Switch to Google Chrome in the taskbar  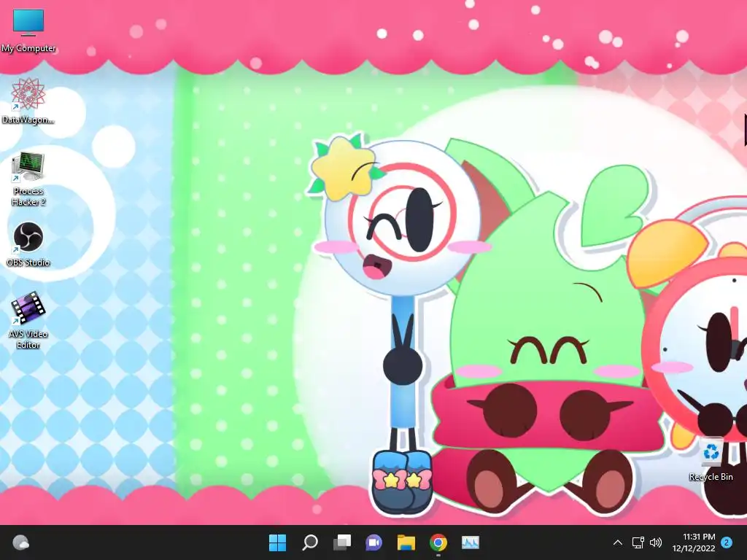[x=438, y=542]
